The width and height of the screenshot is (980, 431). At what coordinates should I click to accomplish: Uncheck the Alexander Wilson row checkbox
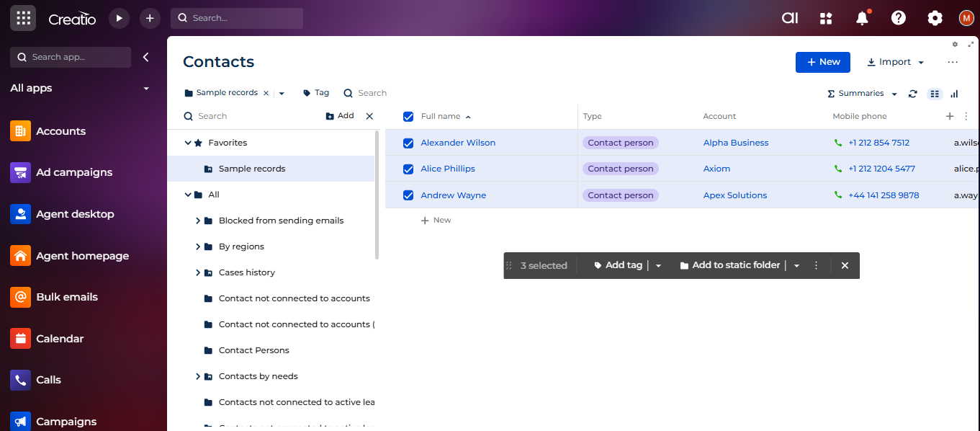click(x=408, y=143)
